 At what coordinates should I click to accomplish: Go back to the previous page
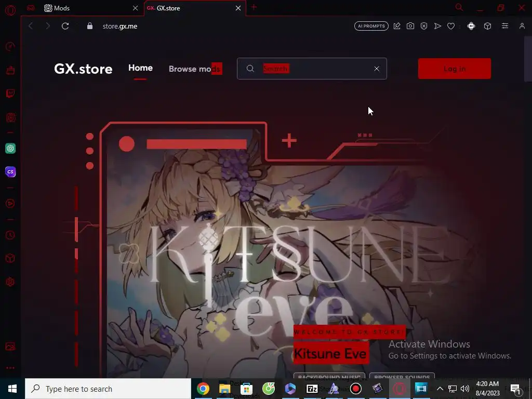coord(31,26)
